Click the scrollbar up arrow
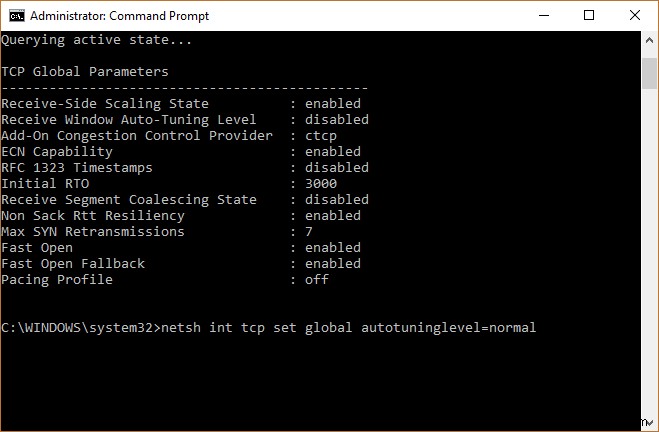The height and width of the screenshot is (432, 659). click(x=649, y=41)
